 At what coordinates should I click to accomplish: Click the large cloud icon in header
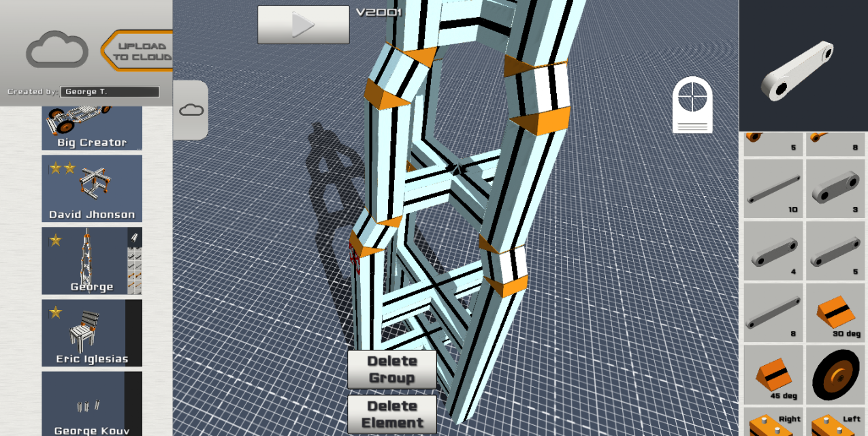point(57,50)
